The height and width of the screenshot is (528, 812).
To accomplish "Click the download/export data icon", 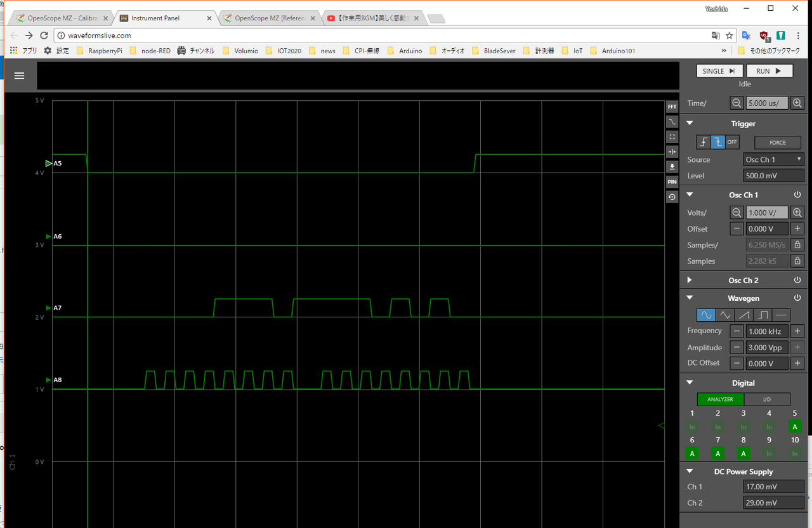I will (x=672, y=167).
